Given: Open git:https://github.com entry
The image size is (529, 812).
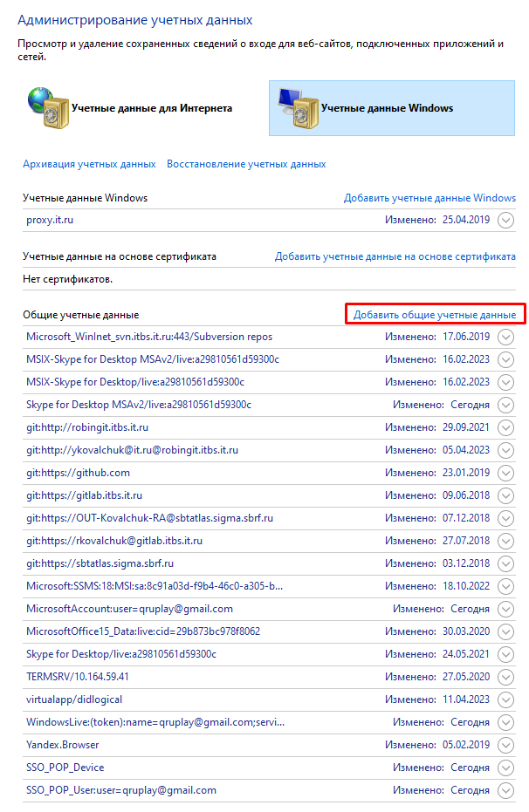Looking at the screenshot, I should [79, 474].
